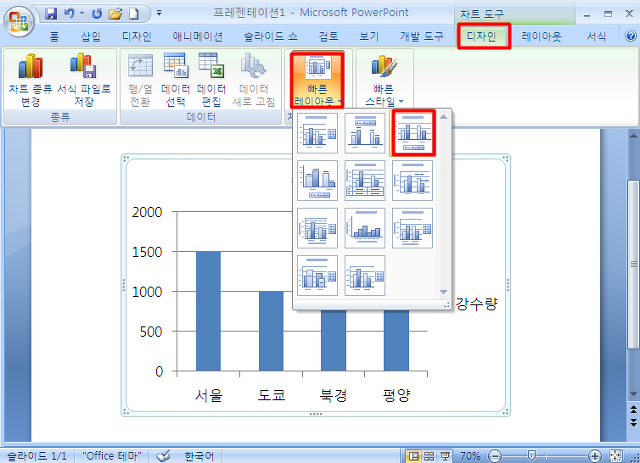Click 데이터 편집 button
This screenshot has width=640, height=463.
point(211,80)
